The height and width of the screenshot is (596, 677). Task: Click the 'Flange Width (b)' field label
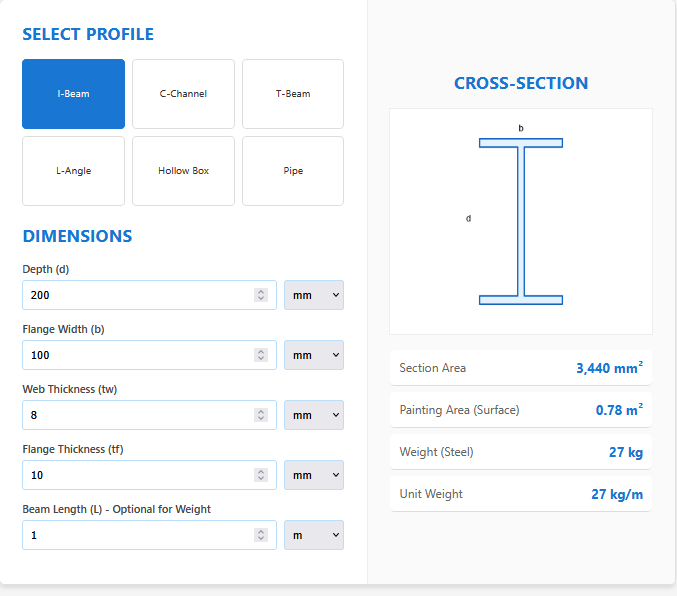point(63,329)
